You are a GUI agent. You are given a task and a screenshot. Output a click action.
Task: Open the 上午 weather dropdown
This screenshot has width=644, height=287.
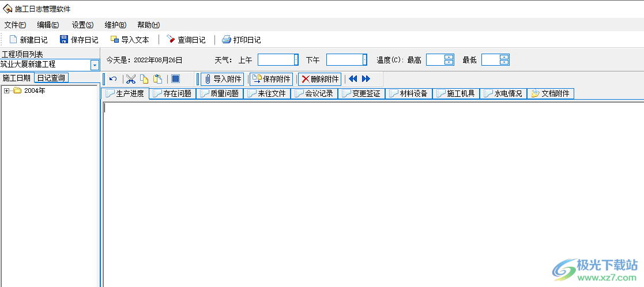(x=296, y=60)
